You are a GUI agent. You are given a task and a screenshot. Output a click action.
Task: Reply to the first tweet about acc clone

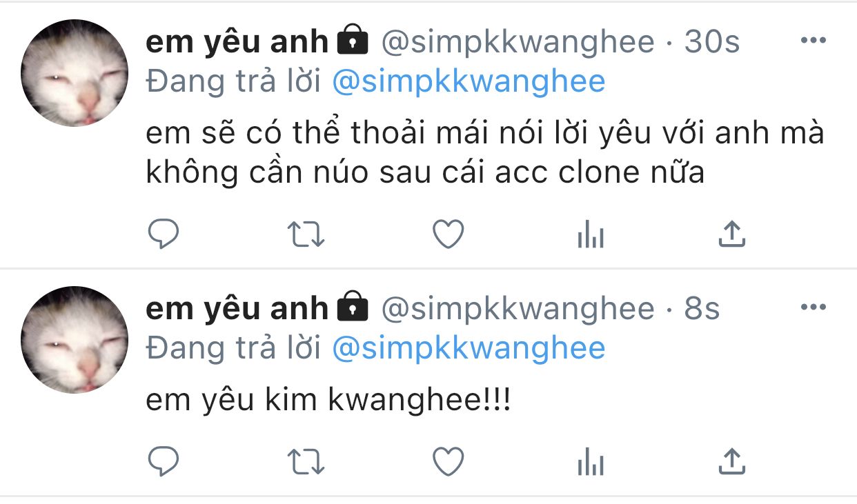[x=164, y=234]
